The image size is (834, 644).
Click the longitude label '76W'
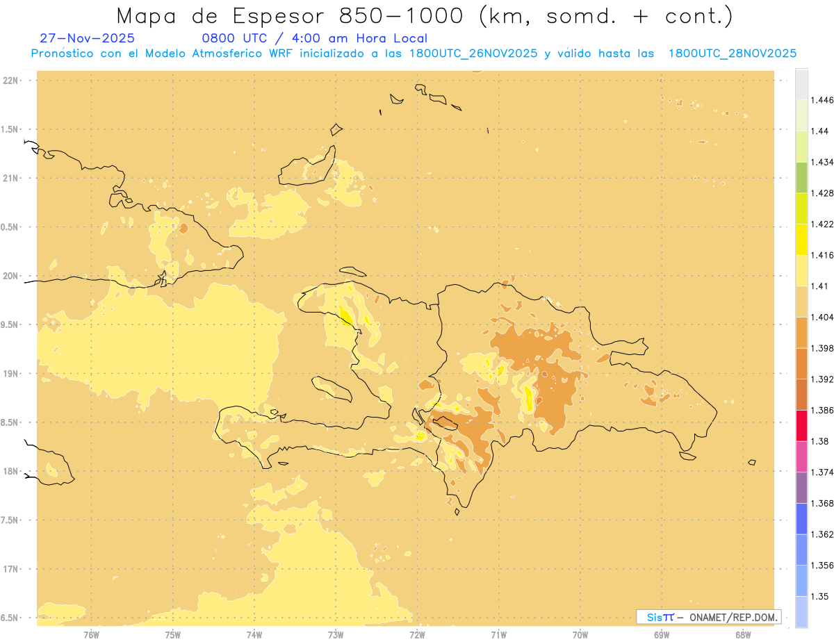click(91, 635)
